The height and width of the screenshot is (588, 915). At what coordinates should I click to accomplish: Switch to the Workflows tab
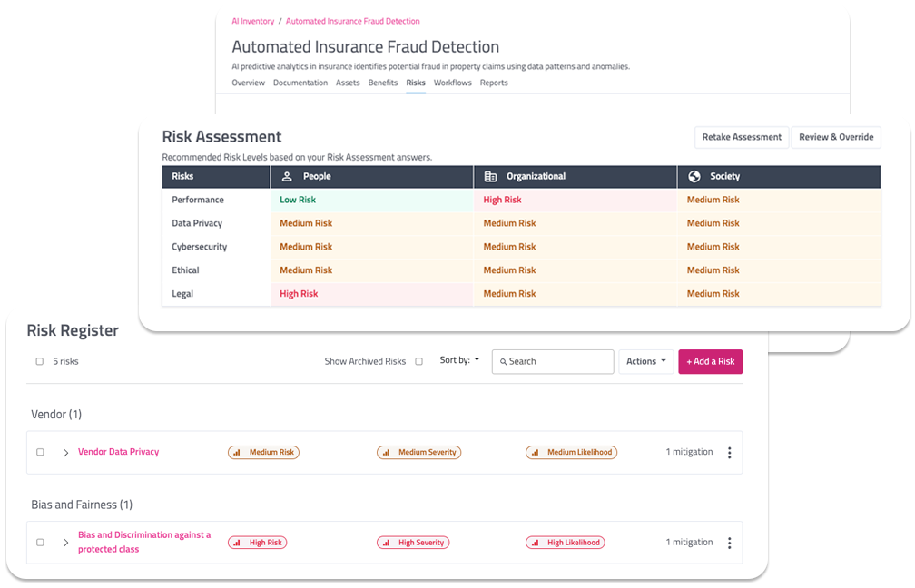point(452,83)
